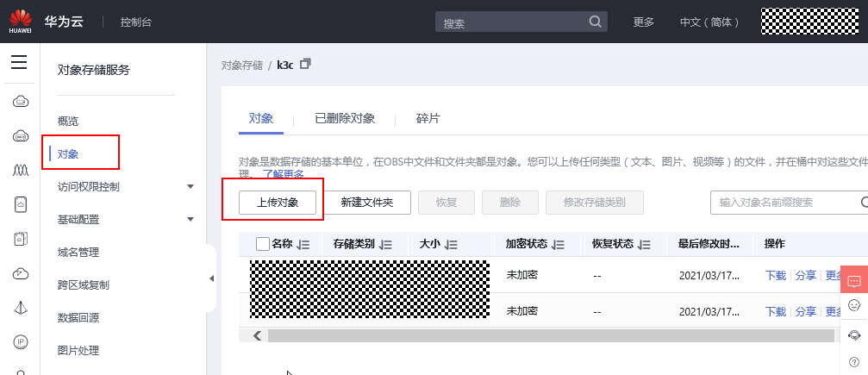This screenshot has width=868, height=375.
Task: Open the double card backup sidebar icon
Action: click(21, 239)
